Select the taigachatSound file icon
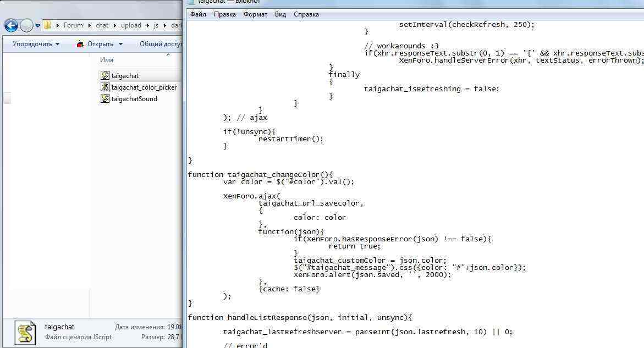Viewport: 644px width, 348px height. tap(105, 98)
